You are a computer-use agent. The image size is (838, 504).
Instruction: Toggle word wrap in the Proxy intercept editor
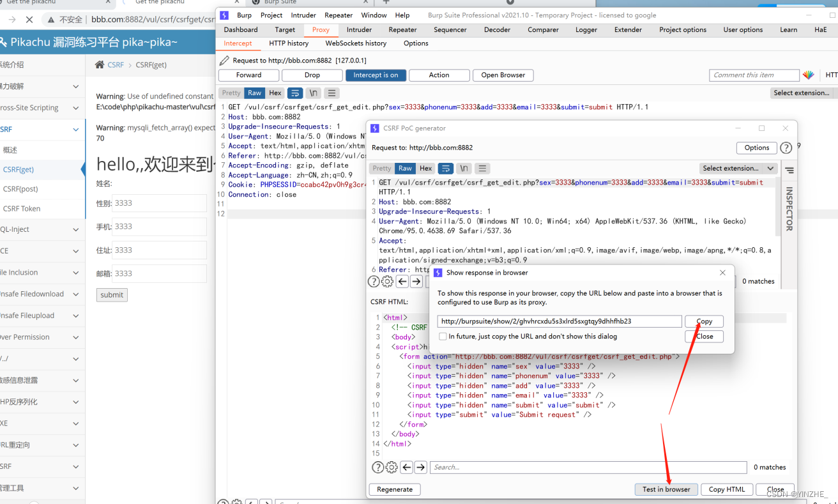click(x=296, y=93)
